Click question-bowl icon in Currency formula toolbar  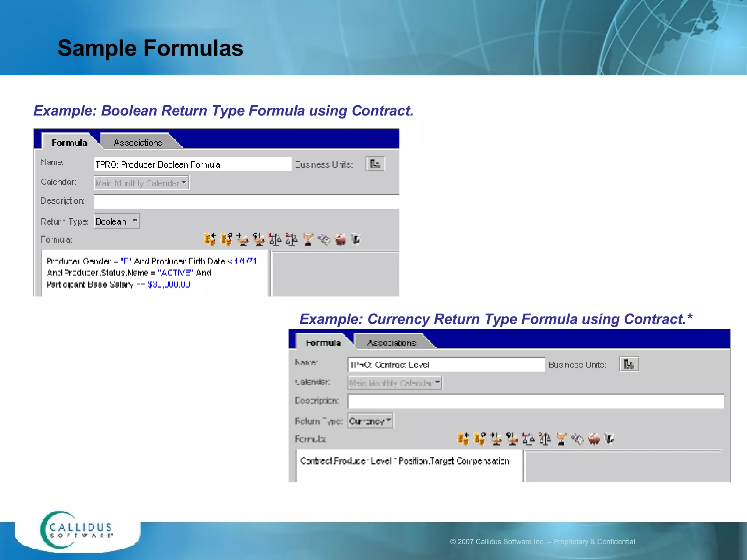tap(512, 439)
